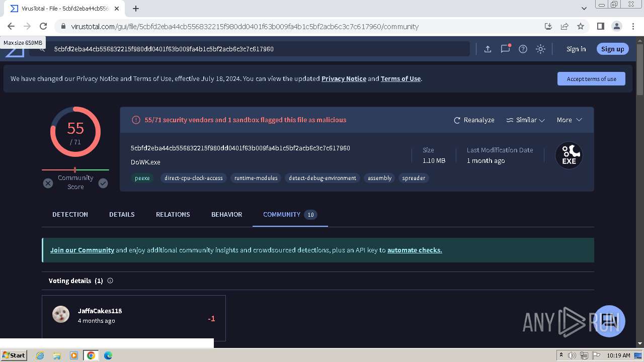Click the install app icon in address bar
The height and width of the screenshot is (362, 644).
548,26
